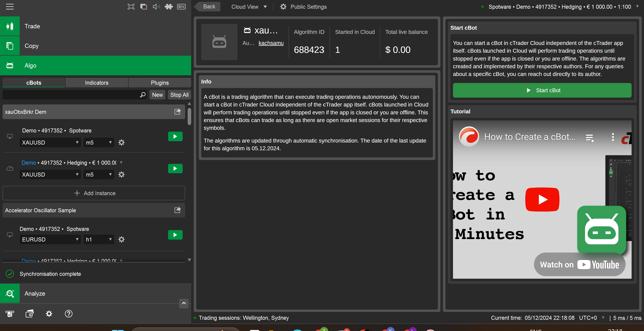Select the xauObxBrkr Dem cBot header

pos(94,112)
